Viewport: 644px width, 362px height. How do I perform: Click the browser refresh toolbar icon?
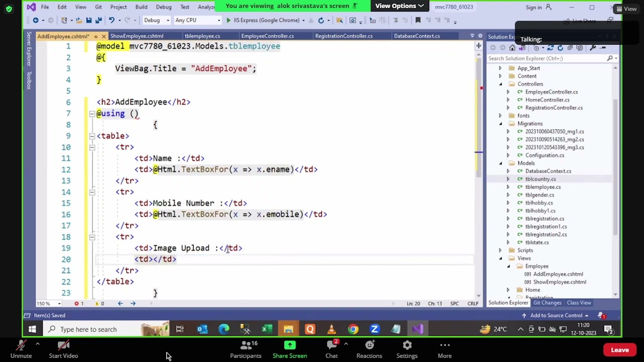[321, 20]
